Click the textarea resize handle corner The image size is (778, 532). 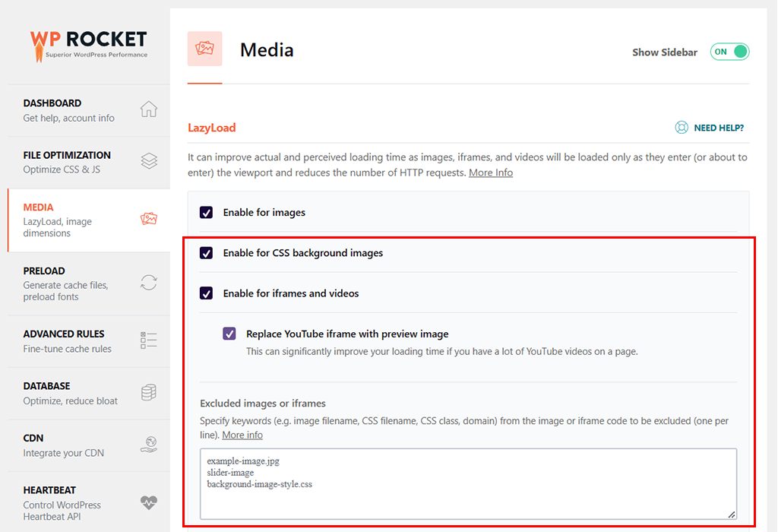tap(732, 515)
